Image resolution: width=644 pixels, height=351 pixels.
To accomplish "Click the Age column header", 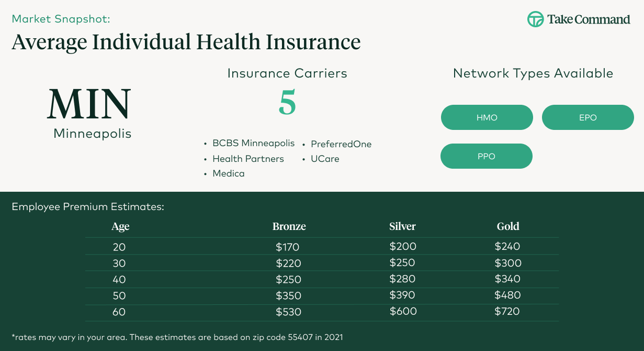I will [120, 227].
